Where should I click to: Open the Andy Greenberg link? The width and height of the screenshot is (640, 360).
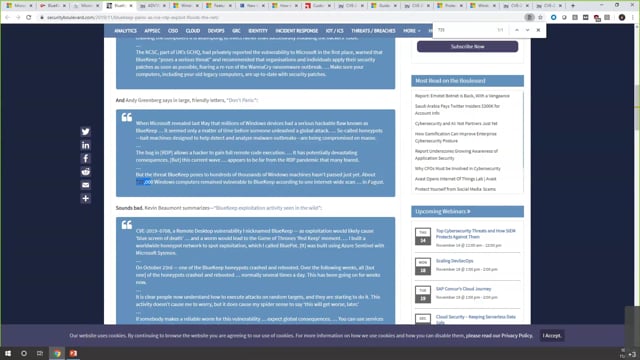coord(143,100)
